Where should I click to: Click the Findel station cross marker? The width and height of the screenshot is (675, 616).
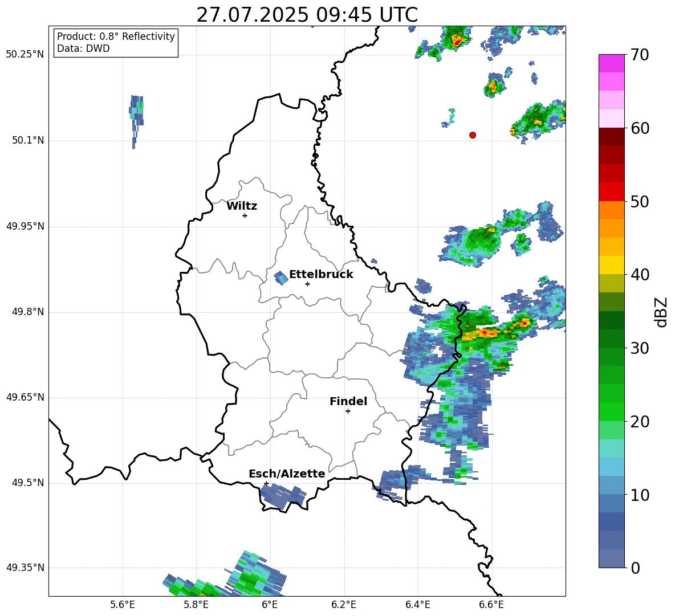[348, 411]
